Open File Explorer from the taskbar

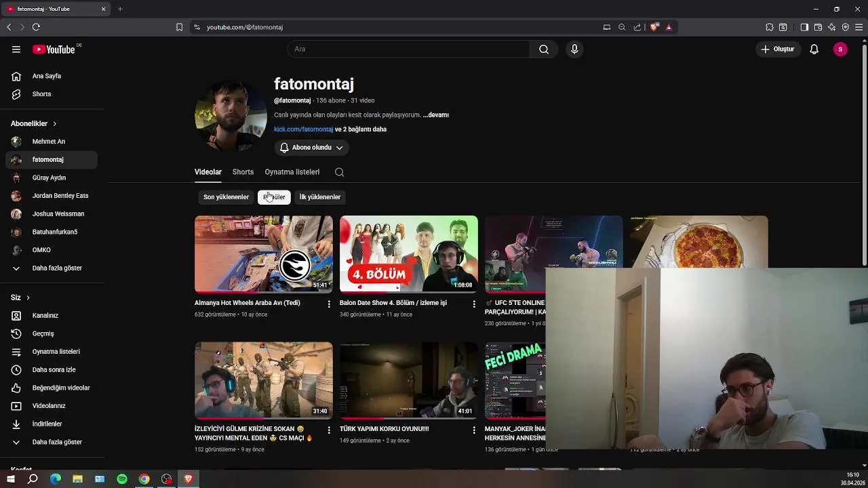pos(78,479)
